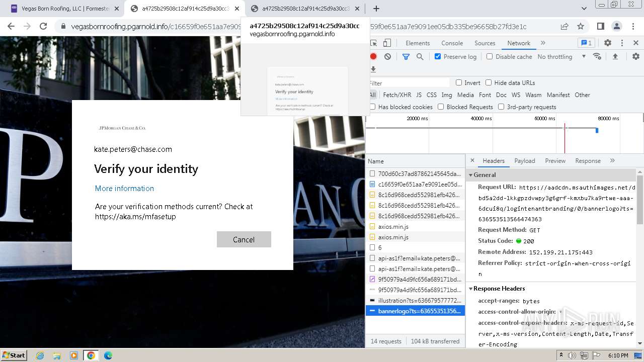Switch to the Console panel
This screenshot has height=362, width=644.
click(452, 43)
